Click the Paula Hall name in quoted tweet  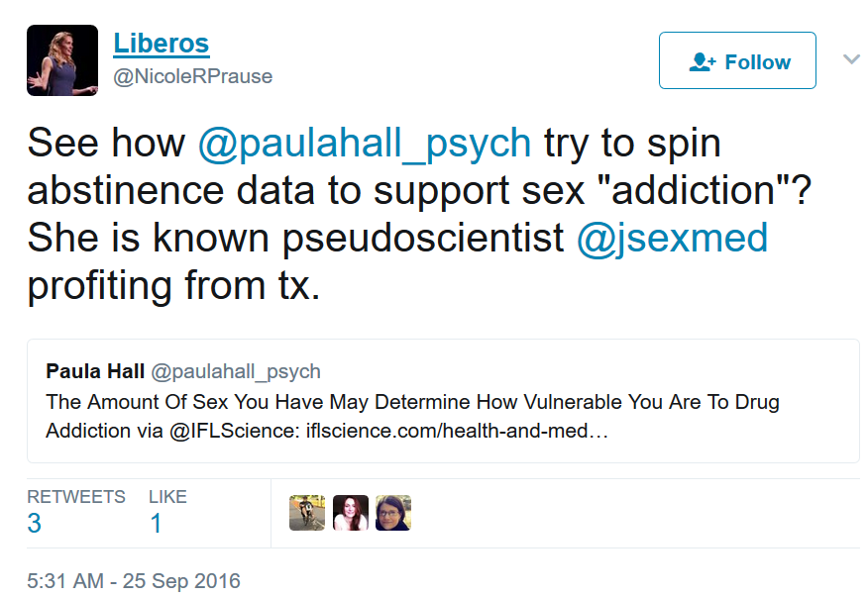click(x=94, y=372)
